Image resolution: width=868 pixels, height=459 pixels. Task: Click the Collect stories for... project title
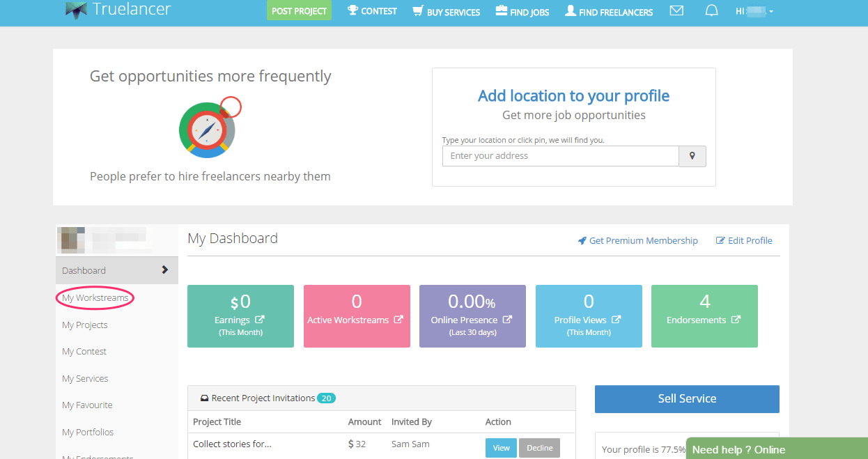pos(232,444)
